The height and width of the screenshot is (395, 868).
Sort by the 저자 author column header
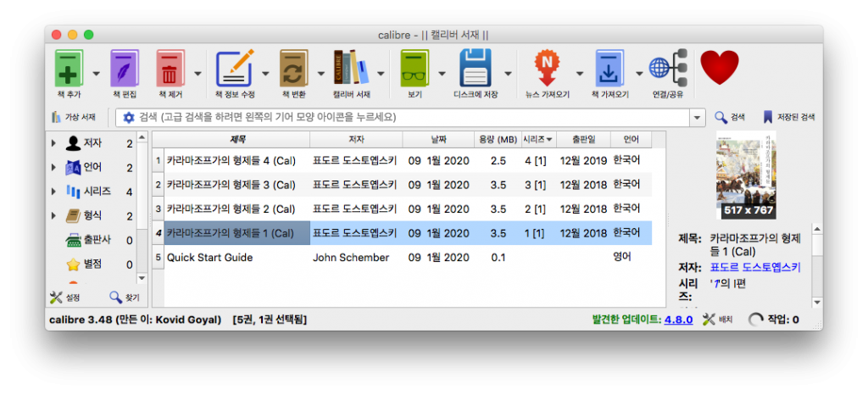click(x=356, y=139)
